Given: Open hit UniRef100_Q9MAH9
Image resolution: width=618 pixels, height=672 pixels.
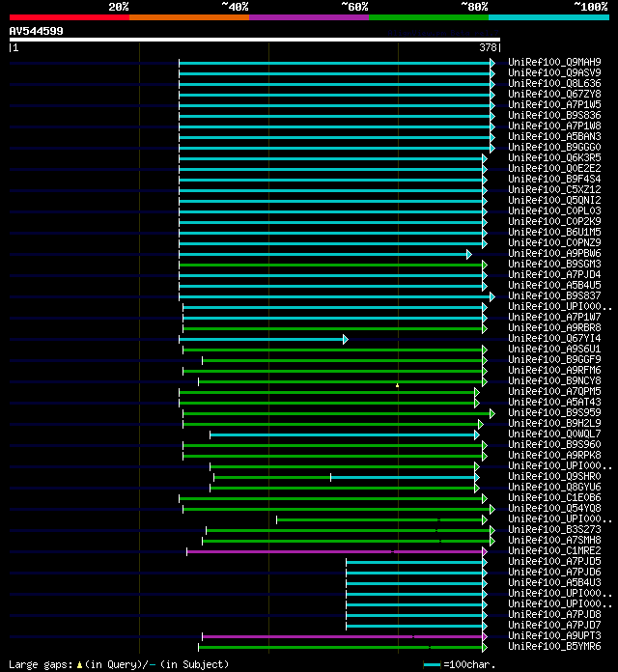Looking at the screenshot, I should pos(554,62).
